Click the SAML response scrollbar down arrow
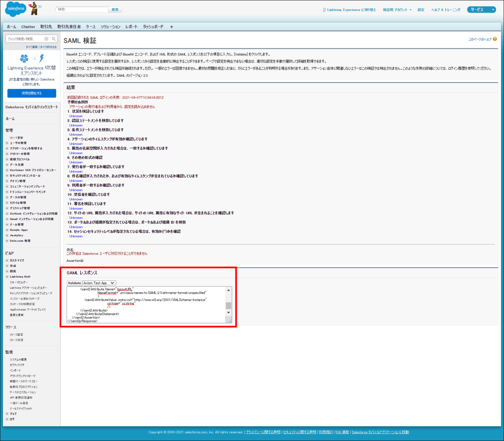The height and width of the screenshot is (441, 504). [228, 313]
